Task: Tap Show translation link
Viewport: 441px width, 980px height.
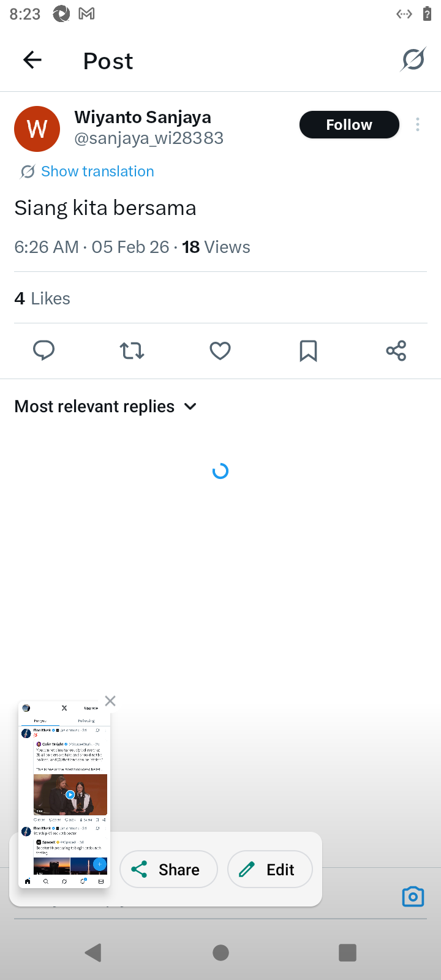Action: point(97,171)
